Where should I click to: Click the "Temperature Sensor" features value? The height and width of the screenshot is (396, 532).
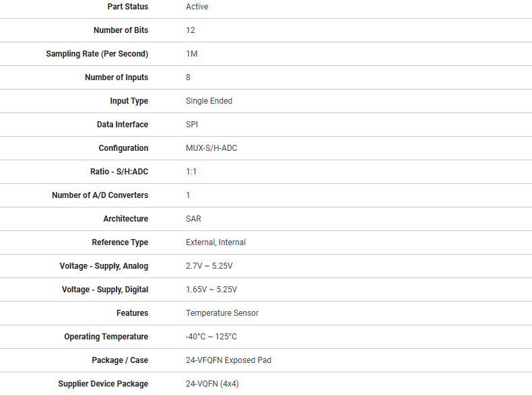[222, 313]
